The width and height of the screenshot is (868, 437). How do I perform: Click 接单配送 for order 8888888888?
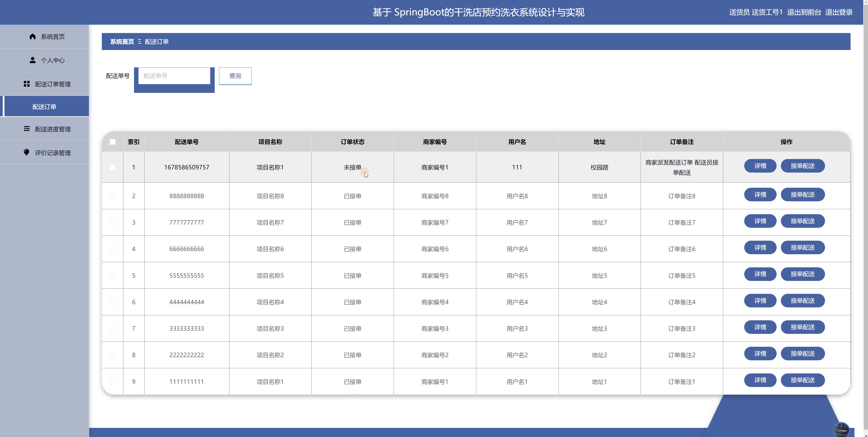[803, 194]
